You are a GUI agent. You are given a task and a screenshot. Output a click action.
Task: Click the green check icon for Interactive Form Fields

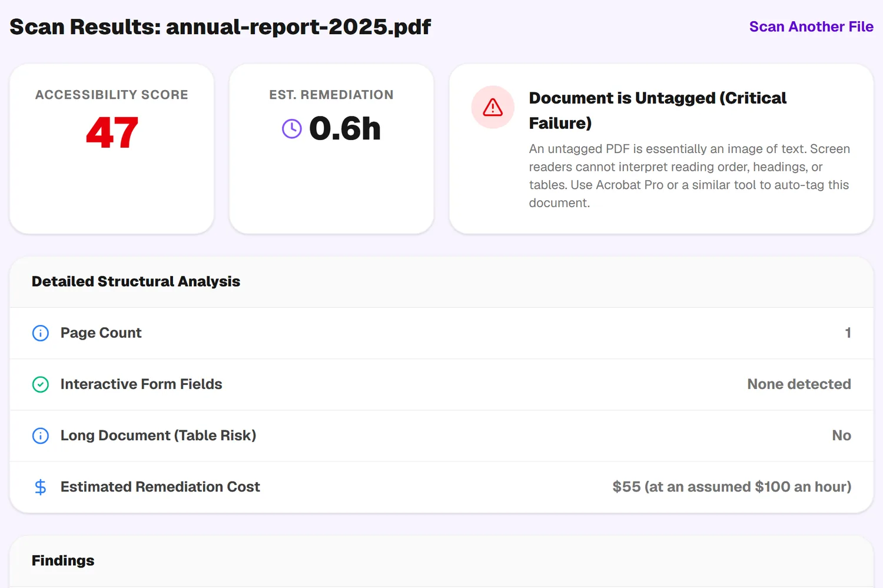click(41, 384)
